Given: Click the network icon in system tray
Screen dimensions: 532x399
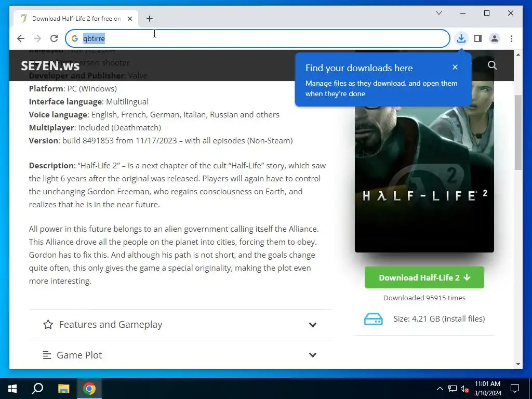Looking at the screenshot, I should coord(453,389).
